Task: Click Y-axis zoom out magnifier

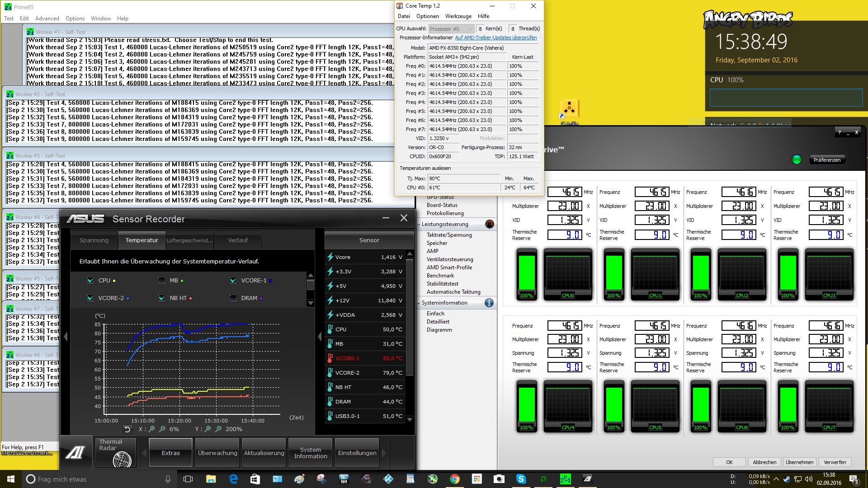Action: [x=218, y=429]
